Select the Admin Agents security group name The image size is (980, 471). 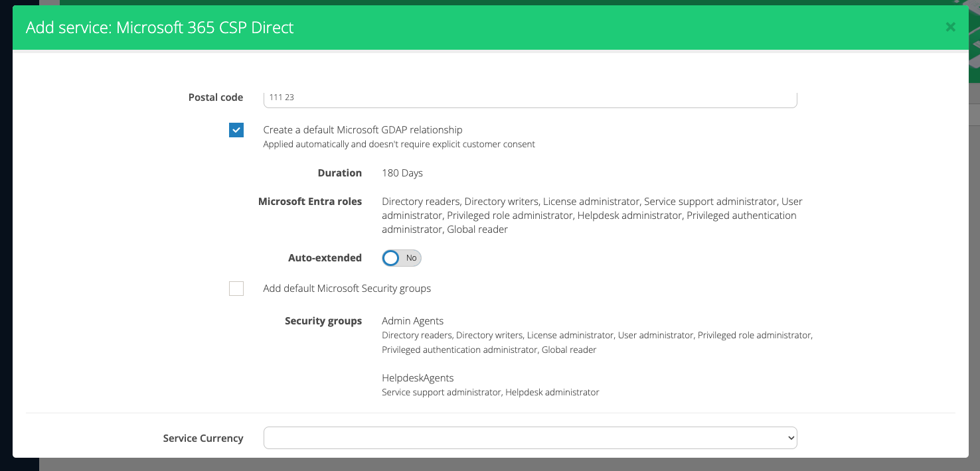412,321
